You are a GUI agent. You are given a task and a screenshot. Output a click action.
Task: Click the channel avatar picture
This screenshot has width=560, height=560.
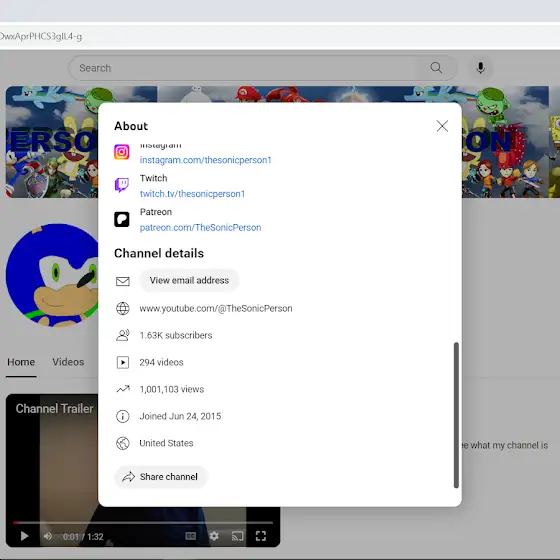[x=52, y=275]
